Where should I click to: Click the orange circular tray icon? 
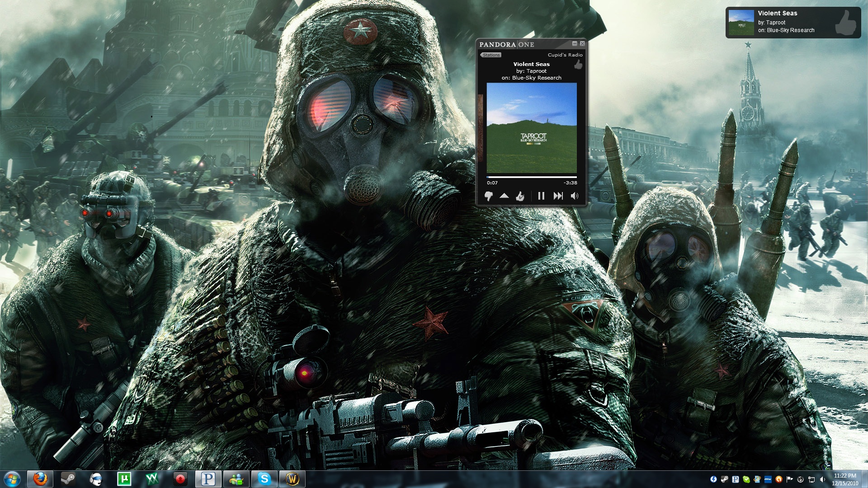coord(779,479)
